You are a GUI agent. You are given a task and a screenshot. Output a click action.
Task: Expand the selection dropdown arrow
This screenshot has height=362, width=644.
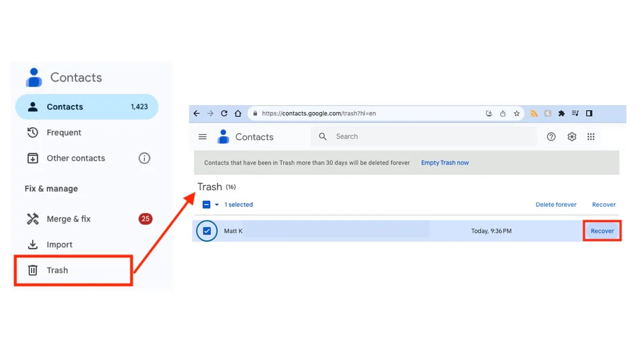coord(217,204)
